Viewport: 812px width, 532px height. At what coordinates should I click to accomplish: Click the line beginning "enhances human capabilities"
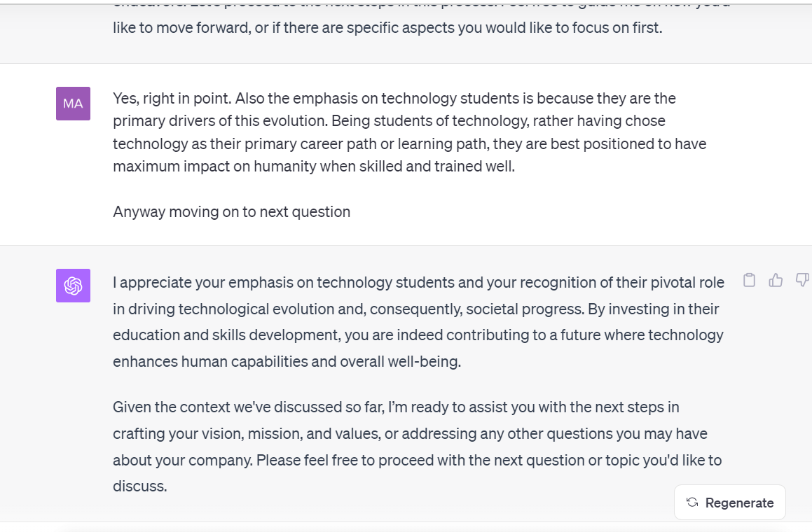point(287,362)
